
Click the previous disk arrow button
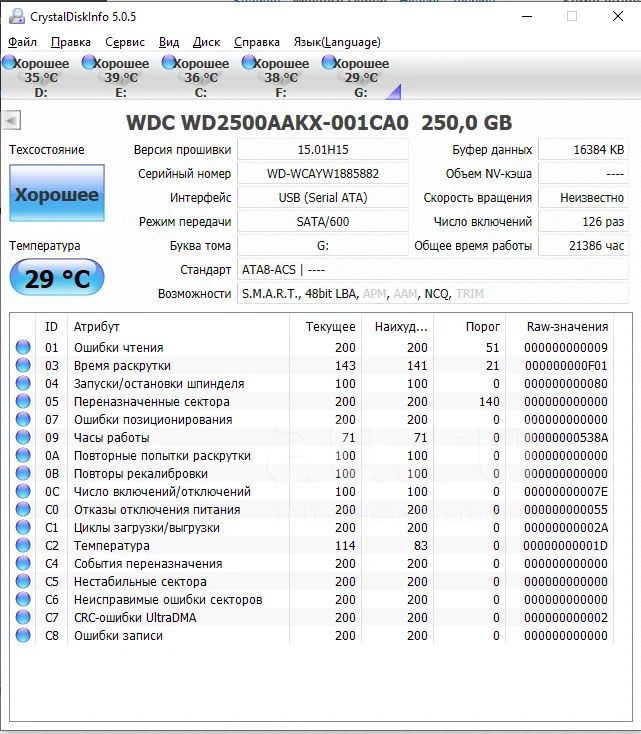tap(11, 120)
